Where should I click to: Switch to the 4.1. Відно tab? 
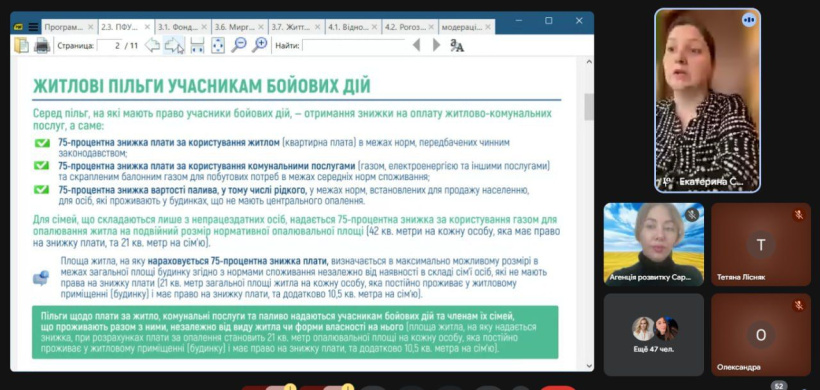tap(348, 27)
